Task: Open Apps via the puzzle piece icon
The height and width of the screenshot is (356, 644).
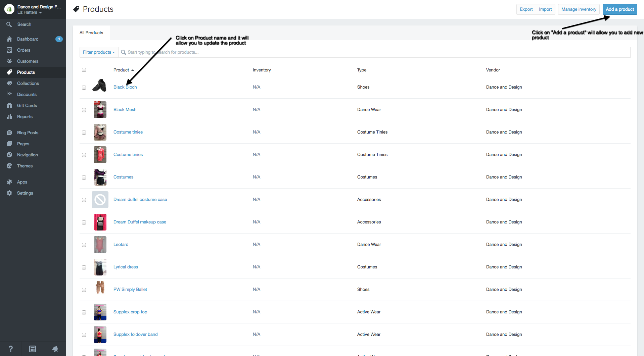Action: [9, 182]
